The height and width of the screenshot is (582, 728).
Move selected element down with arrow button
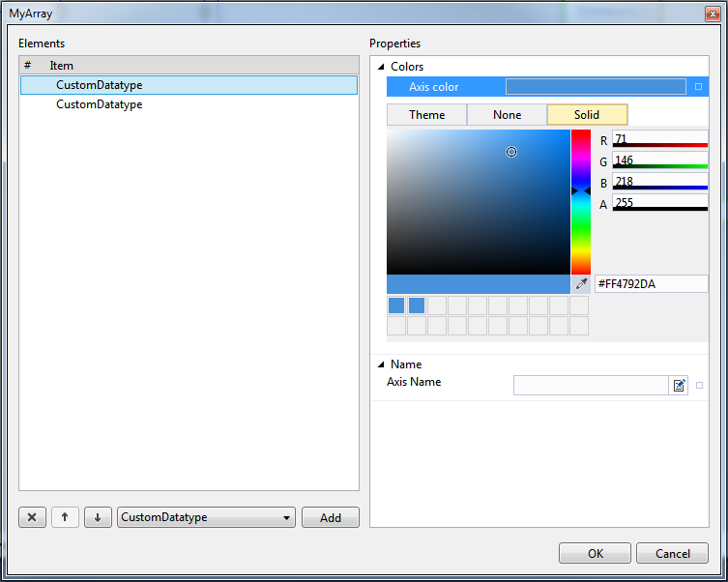tap(98, 517)
